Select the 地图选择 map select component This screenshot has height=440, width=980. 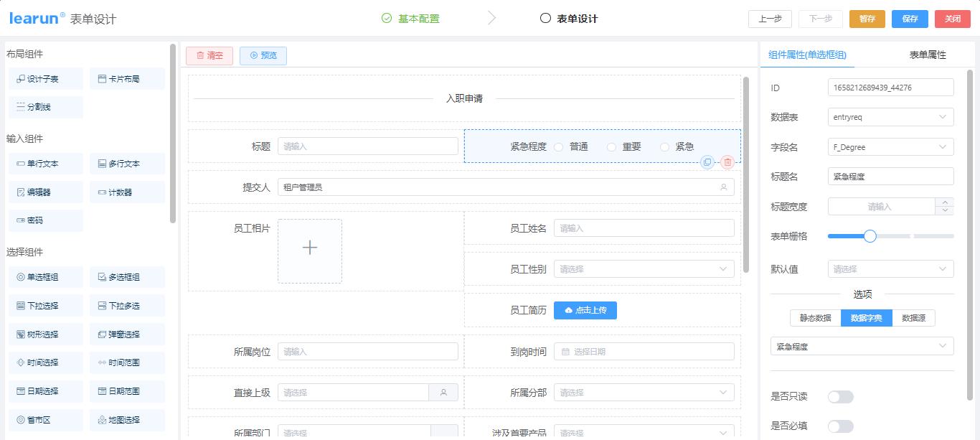(127, 420)
